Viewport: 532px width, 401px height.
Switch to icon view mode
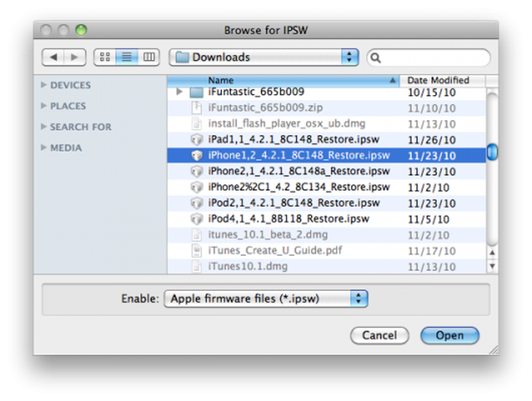[105, 57]
